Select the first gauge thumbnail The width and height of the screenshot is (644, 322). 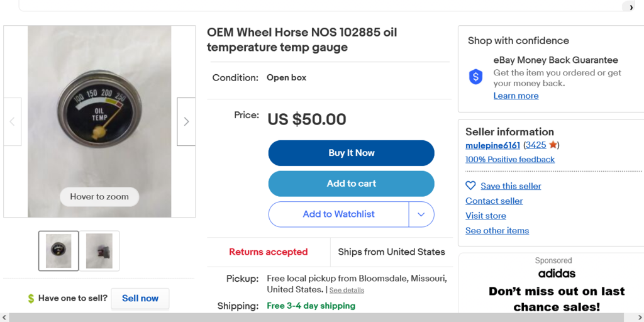tap(58, 251)
